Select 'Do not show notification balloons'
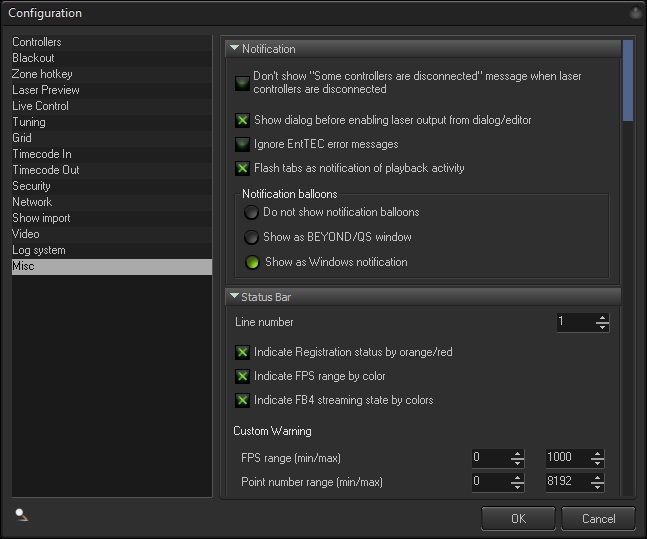Screen dimensions: 647x539 click(x=253, y=212)
